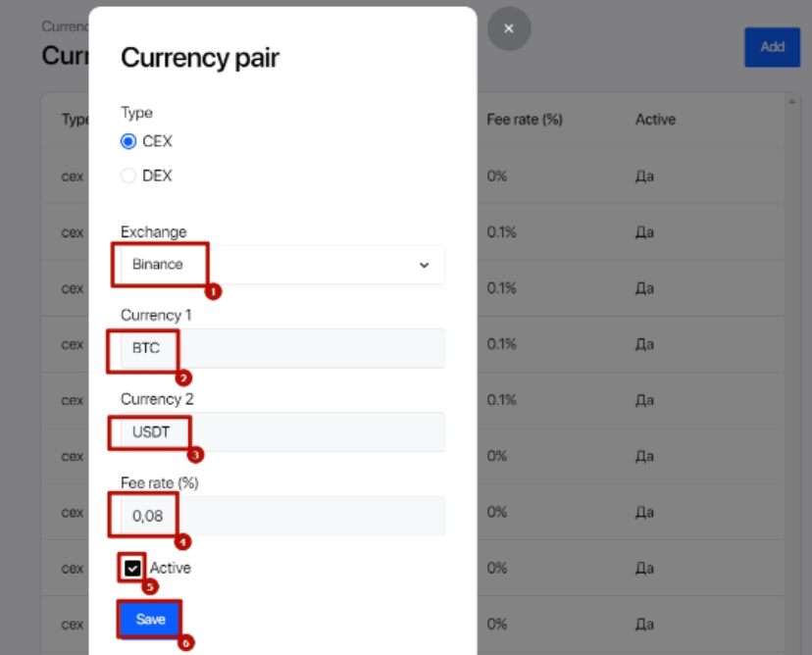Click the red number 3 annotation marker
The height and width of the screenshot is (655, 812).
[195, 455]
